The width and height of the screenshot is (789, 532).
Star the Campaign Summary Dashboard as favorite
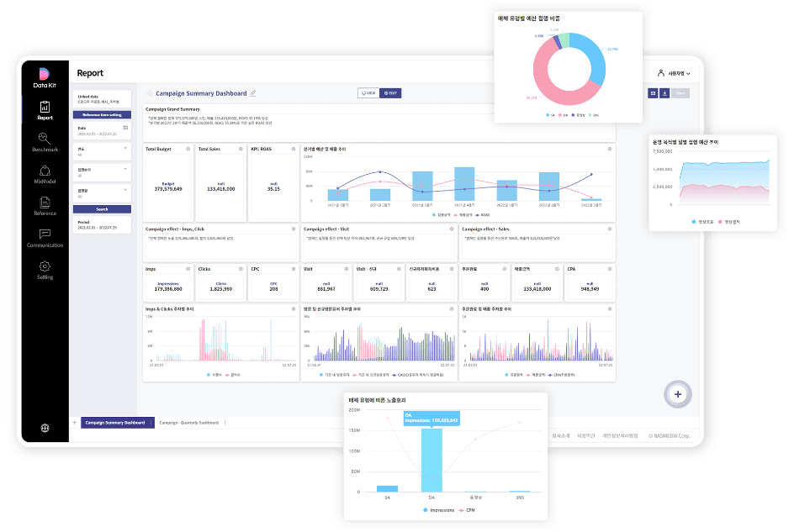point(150,93)
